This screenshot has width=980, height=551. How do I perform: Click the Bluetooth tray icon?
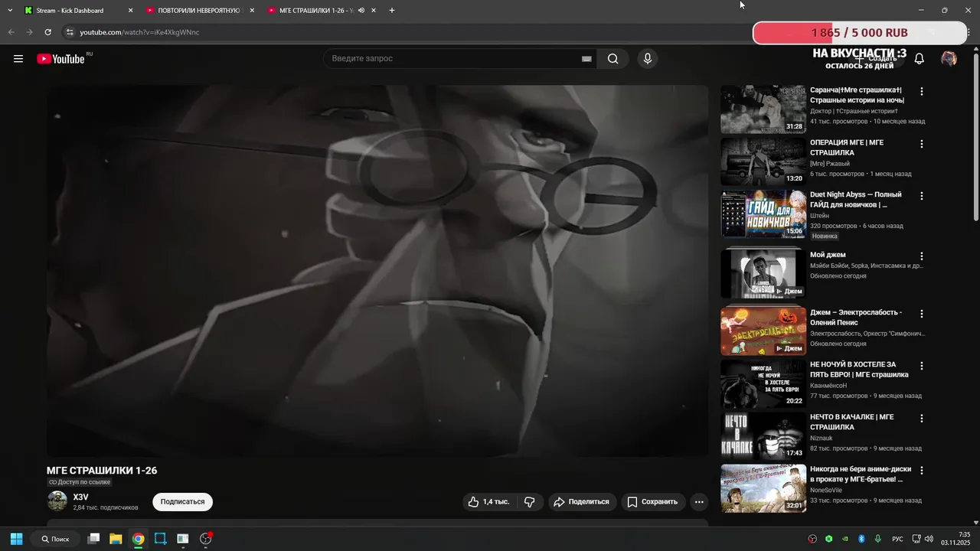pos(861,539)
